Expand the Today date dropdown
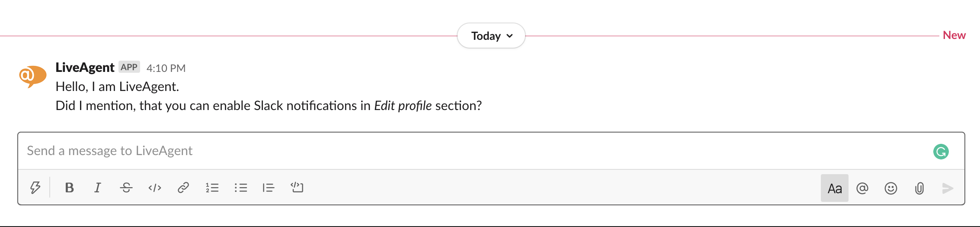The image size is (980, 227). [x=491, y=36]
